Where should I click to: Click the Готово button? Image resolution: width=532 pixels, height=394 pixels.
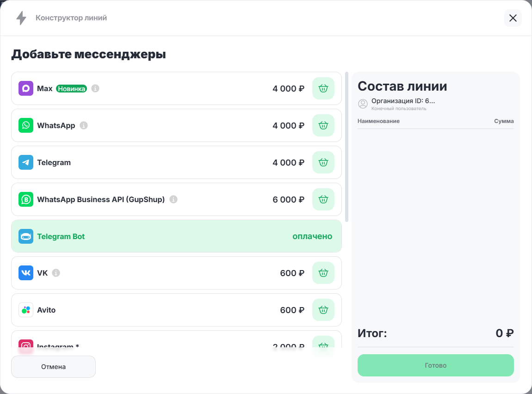[x=435, y=365]
